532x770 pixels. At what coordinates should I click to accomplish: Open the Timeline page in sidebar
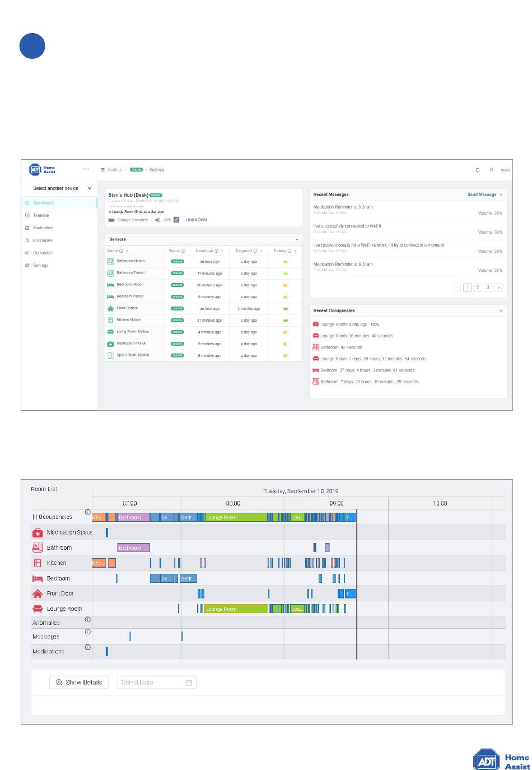(41, 215)
